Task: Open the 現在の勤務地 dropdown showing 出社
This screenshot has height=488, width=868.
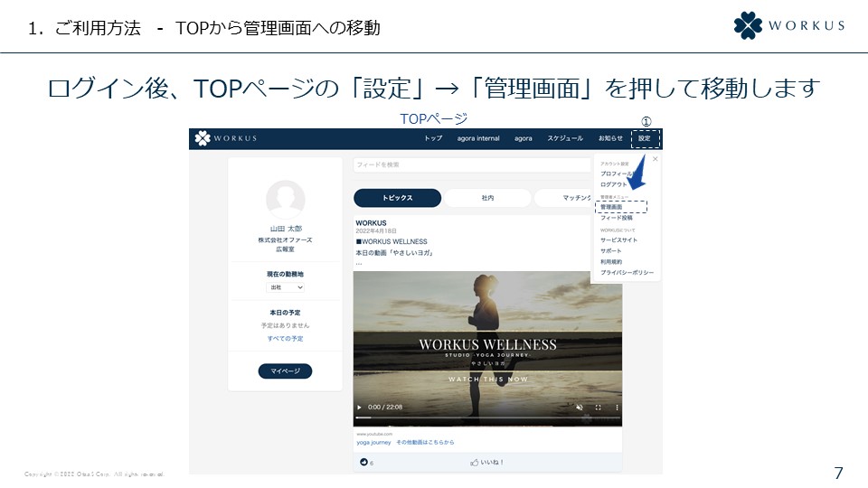Action: (285, 287)
